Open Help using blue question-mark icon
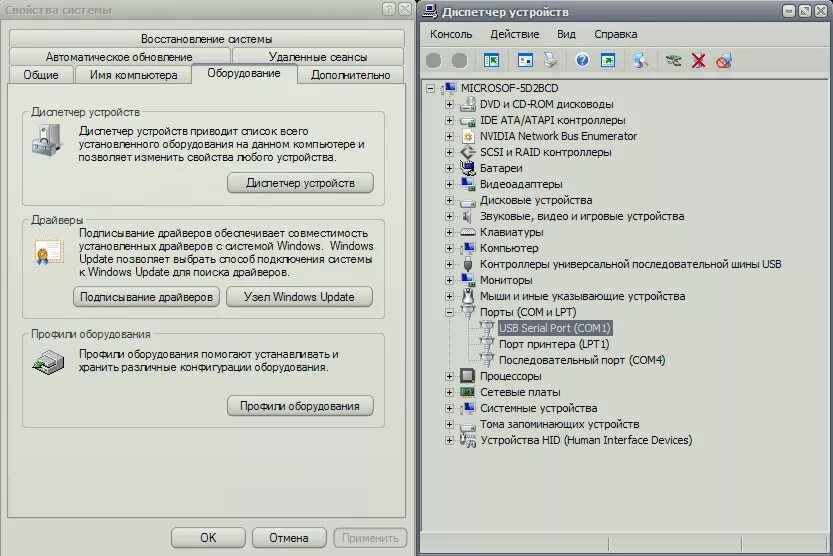This screenshot has height=556, width=833. pos(582,61)
